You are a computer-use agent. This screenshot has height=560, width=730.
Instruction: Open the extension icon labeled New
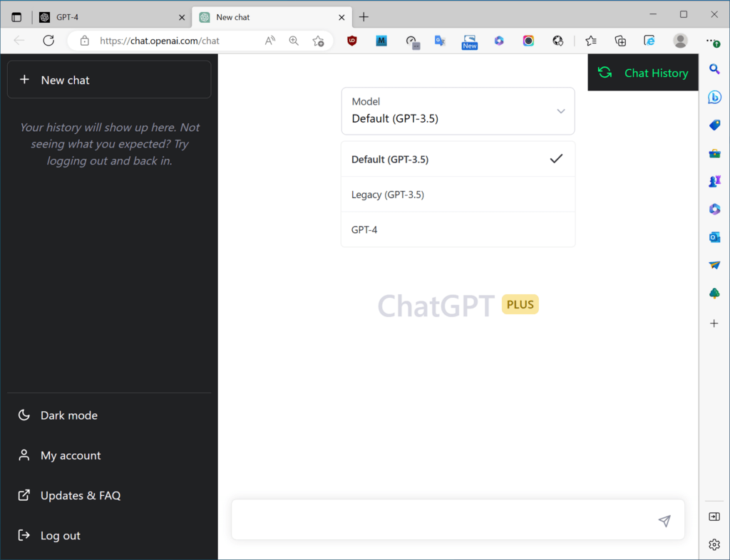pos(469,42)
